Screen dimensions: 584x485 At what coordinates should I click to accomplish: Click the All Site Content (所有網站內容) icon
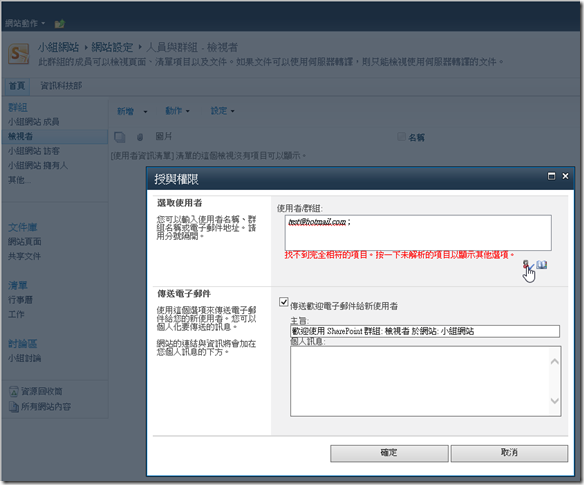click(x=13, y=407)
